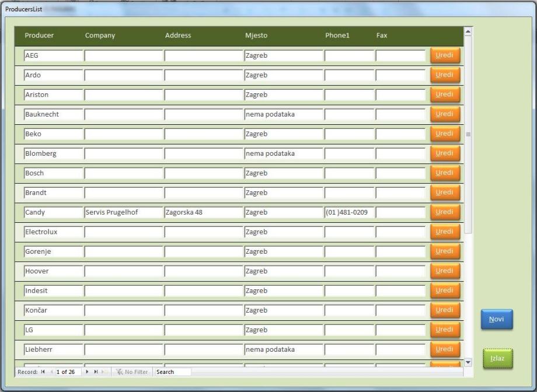The height and width of the screenshot is (392, 537).
Task: Select the Liebherr producer field
Action: pyautogui.click(x=54, y=349)
